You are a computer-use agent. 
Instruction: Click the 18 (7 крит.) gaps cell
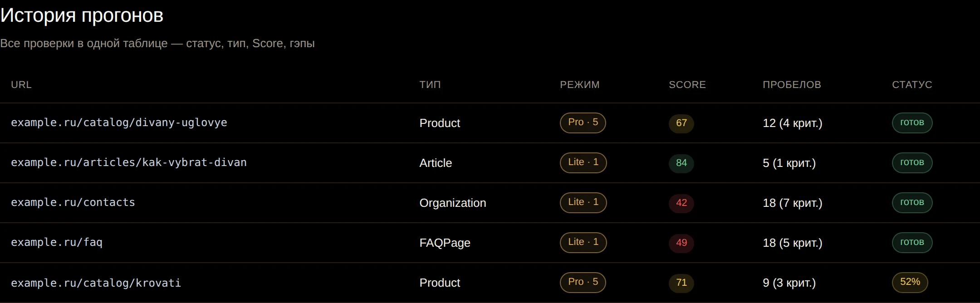pyautogui.click(x=793, y=203)
